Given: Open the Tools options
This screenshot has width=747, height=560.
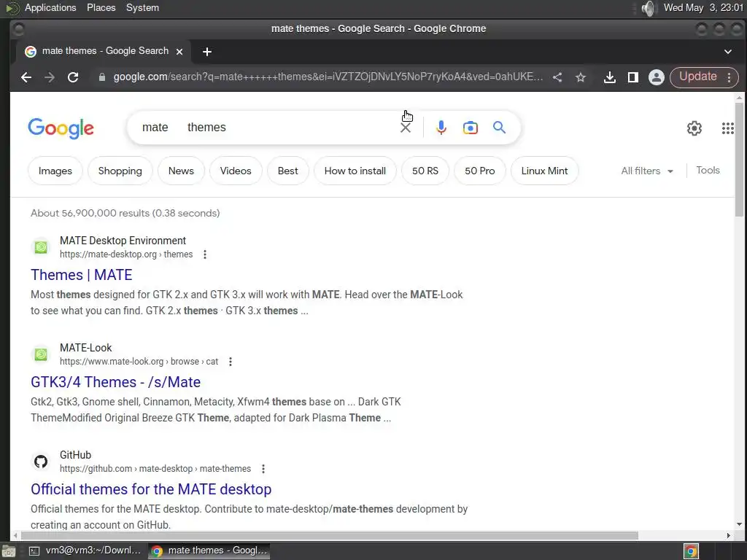Looking at the screenshot, I should [708, 171].
